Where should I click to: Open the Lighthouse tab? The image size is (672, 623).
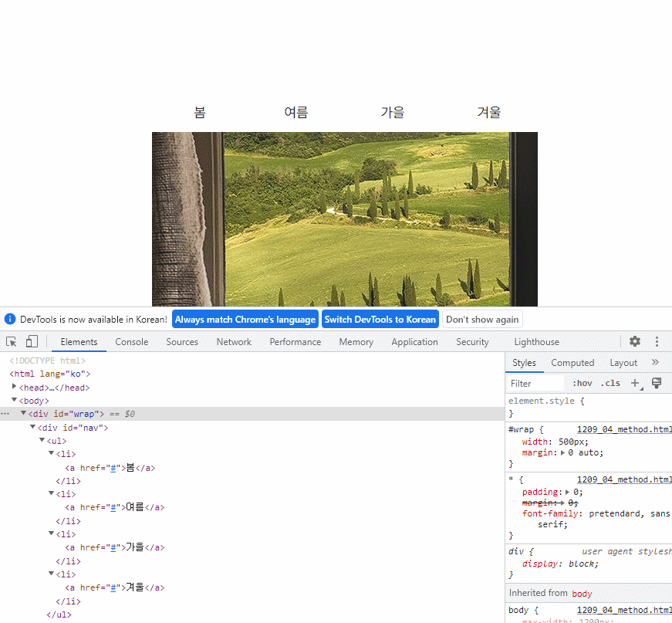(536, 342)
